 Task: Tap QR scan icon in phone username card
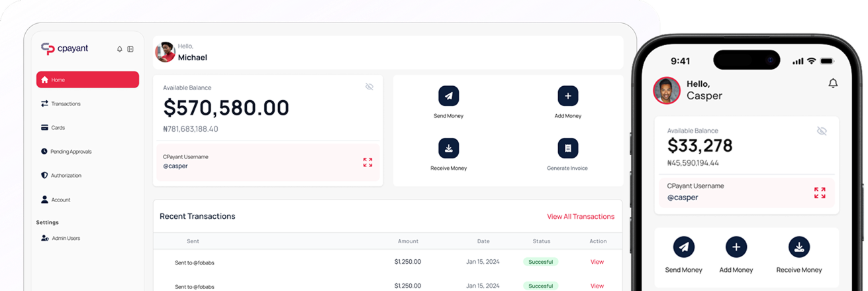(x=820, y=193)
